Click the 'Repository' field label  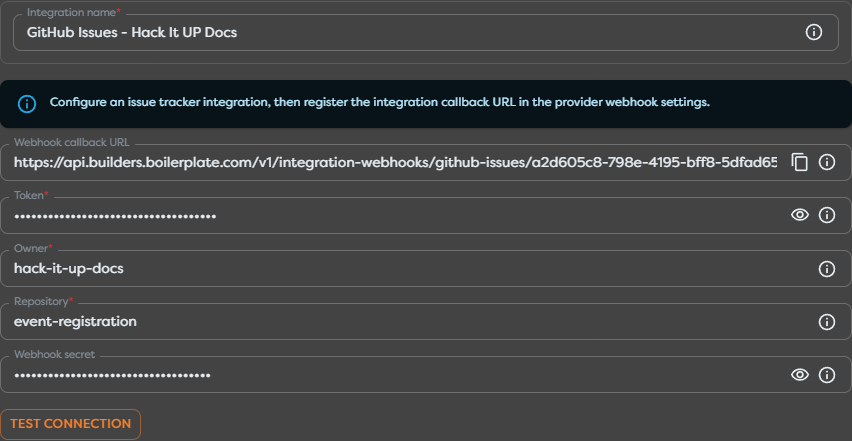pyautogui.click(x=43, y=301)
